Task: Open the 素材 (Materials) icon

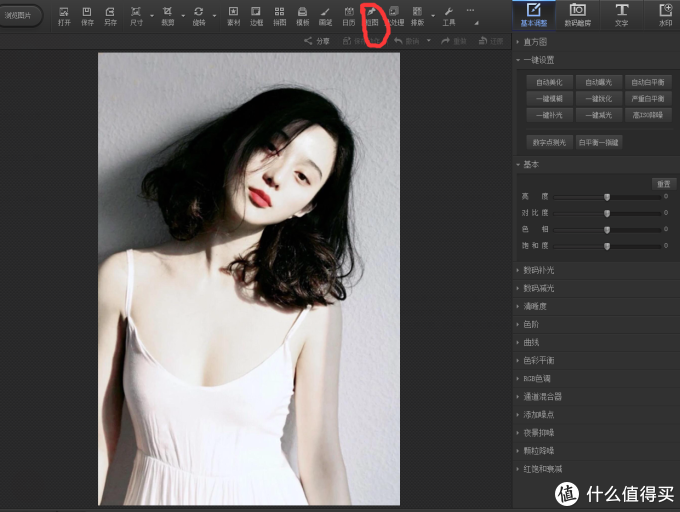Action: 233,15
